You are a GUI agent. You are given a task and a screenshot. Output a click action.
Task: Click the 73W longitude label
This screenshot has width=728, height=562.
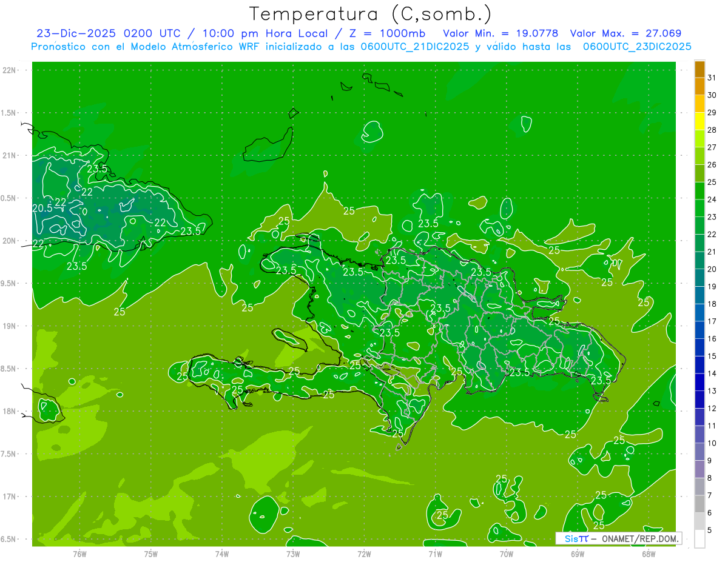click(x=293, y=554)
